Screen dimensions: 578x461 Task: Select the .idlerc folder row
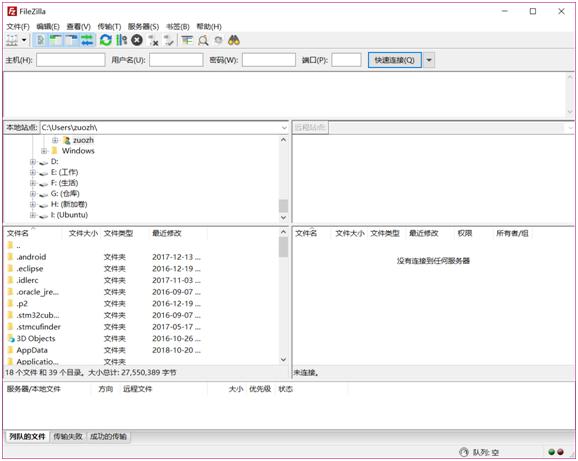(x=142, y=280)
